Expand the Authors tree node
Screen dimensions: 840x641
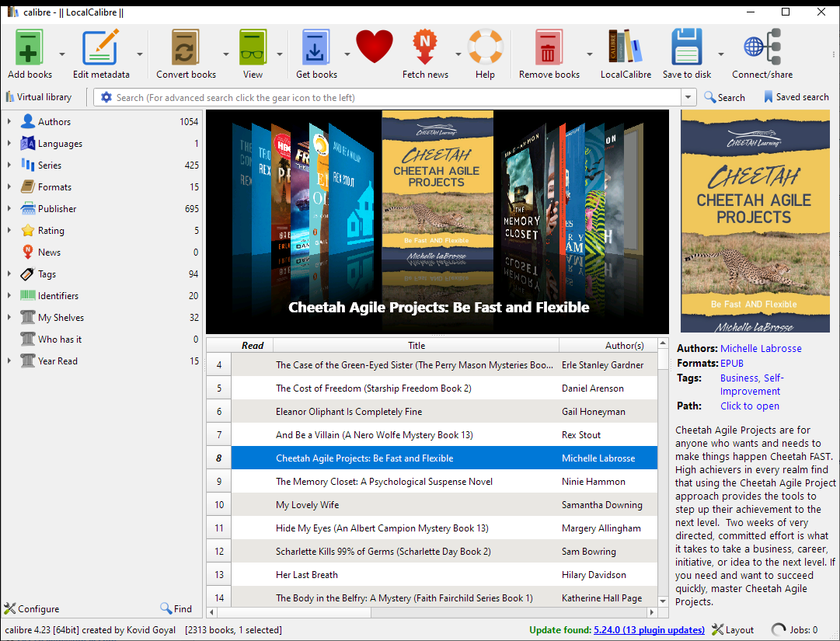[x=9, y=121]
